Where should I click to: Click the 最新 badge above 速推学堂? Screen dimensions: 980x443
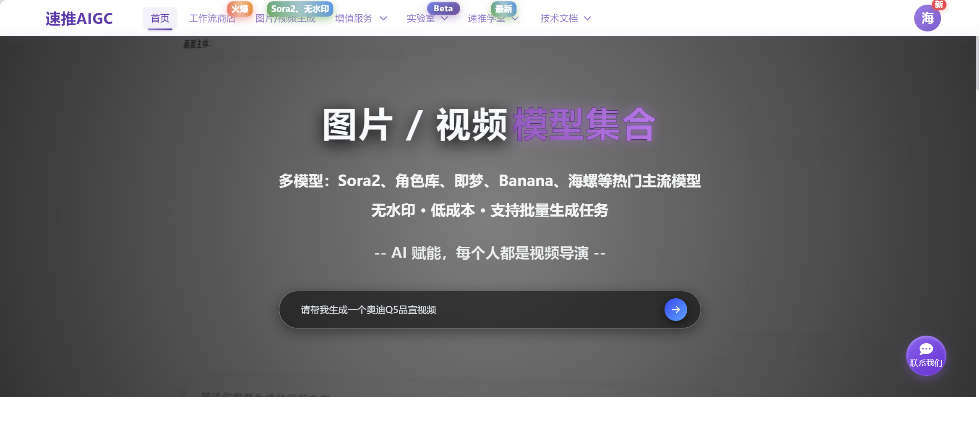click(503, 9)
